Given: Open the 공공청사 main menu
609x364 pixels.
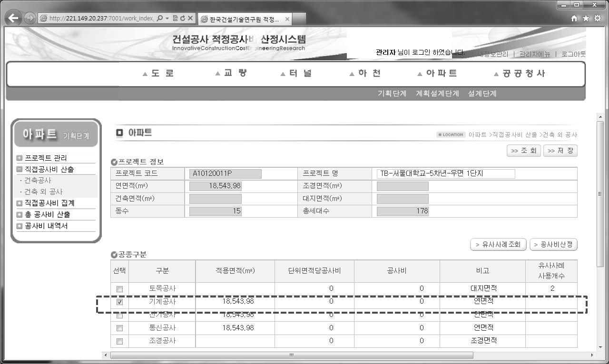Looking at the screenshot, I should [520, 73].
